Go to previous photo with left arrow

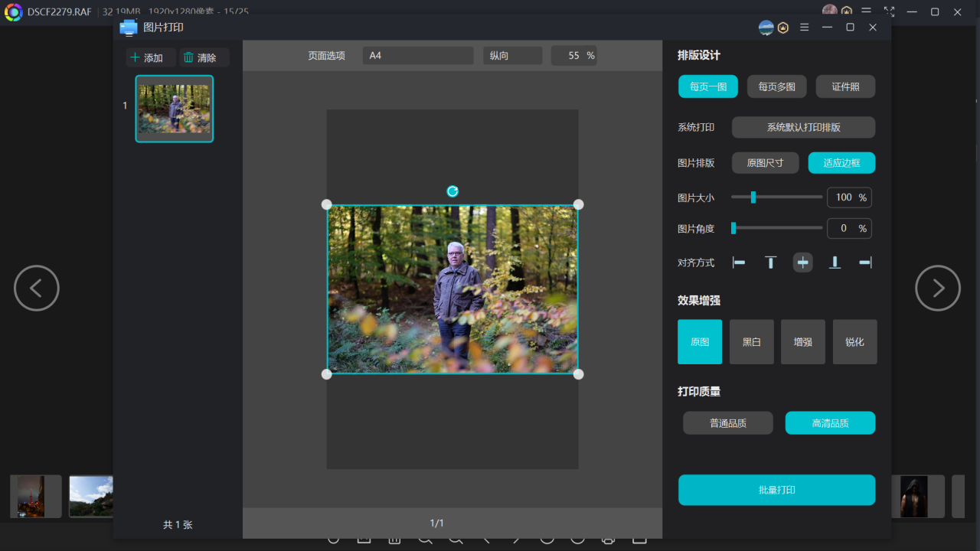pyautogui.click(x=37, y=288)
